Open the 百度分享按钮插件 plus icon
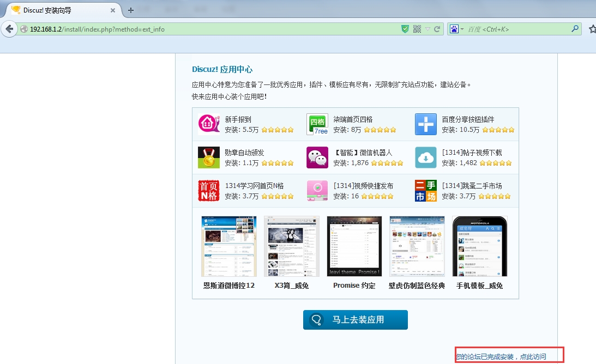This screenshot has height=364, width=596. pos(426,124)
